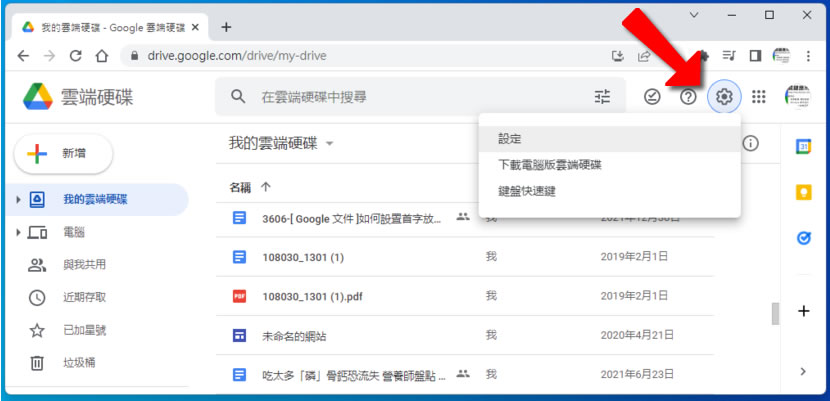Viewport: 830px width, 401px height.
Task: Hide the side panel with chevron
Action: (804, 371)
